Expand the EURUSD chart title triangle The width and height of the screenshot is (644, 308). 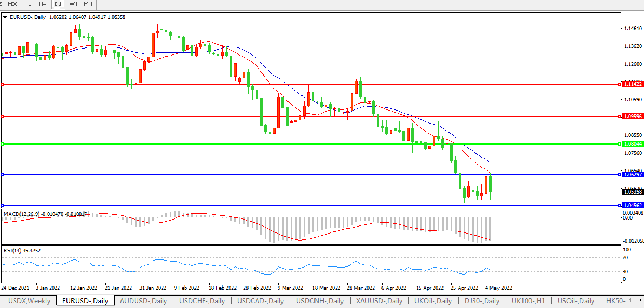5,17
